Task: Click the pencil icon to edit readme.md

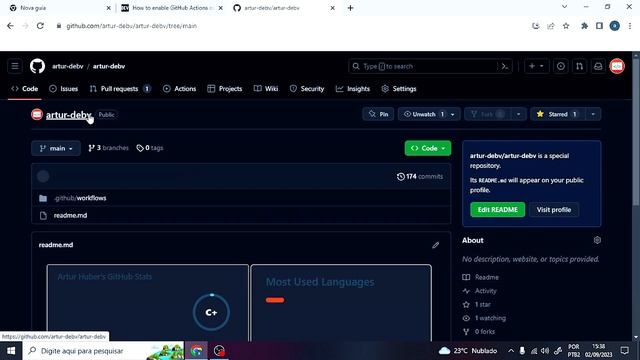Action: tap(436, 245)
